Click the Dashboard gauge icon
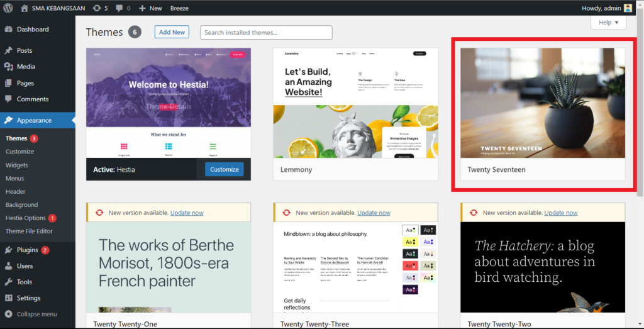Screen dimensions: 644x329 click(x=8, y=30)
